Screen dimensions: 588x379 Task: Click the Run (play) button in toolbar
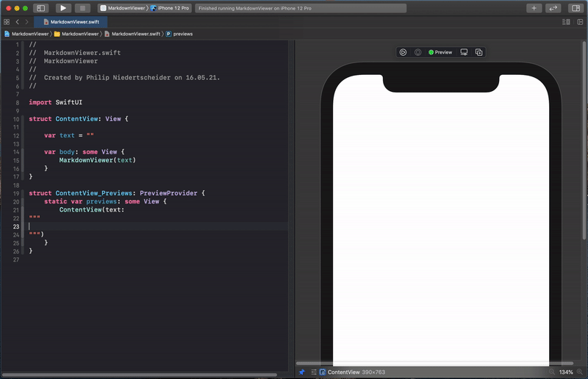(63, 8)
